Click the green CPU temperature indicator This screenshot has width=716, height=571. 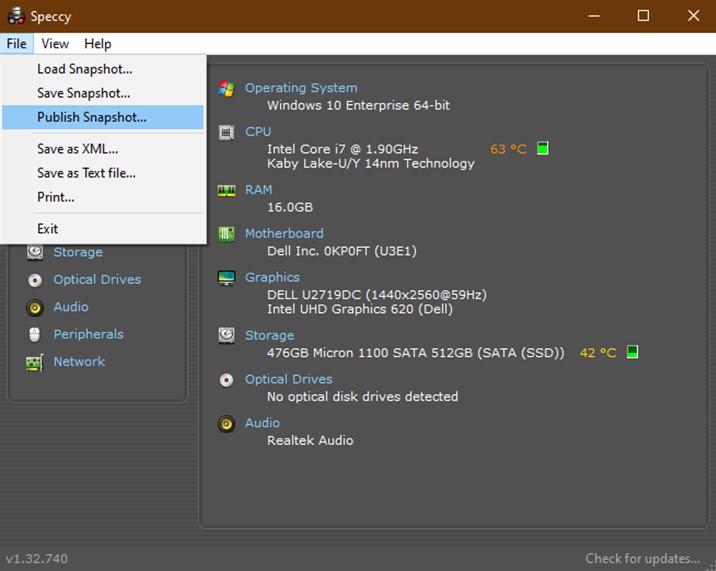[542, 148]
